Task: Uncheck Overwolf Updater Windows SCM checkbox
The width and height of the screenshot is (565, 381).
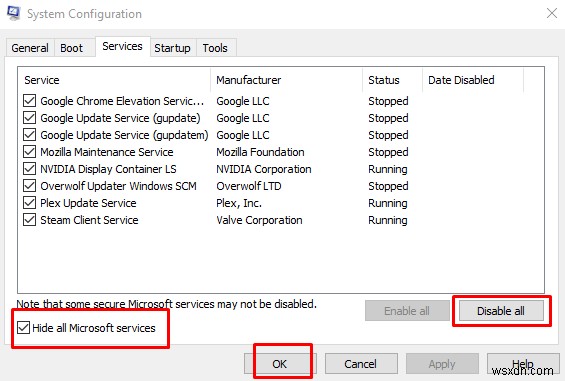Action: pos(29,186)
